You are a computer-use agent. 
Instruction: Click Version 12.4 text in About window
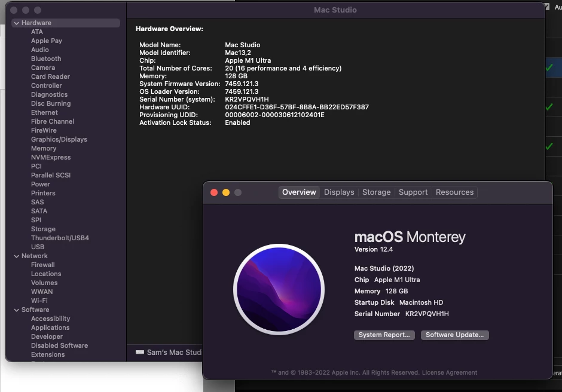tap(374, 249)
